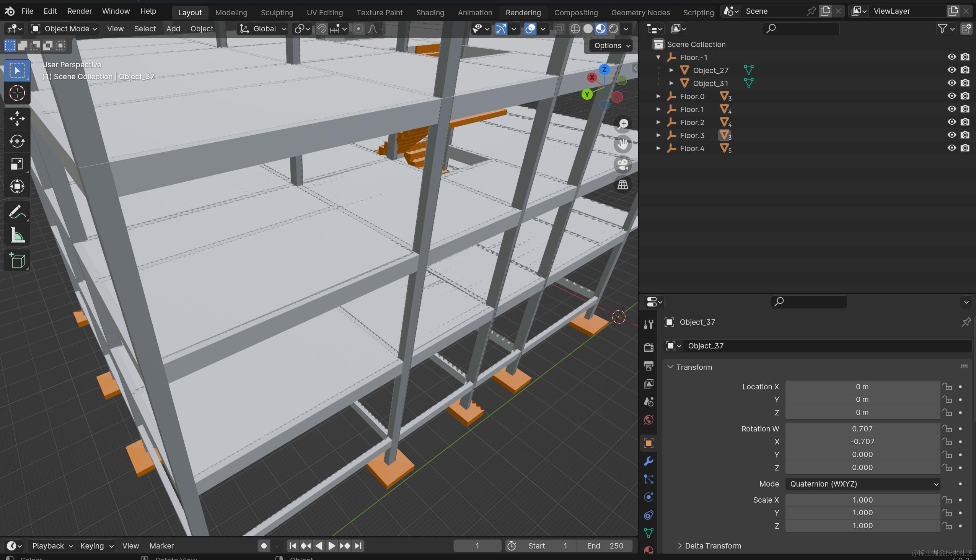This screenshot has width=976, height=560.
Task: Toggle Proportional Editing in the header
Action: pyautogui.click(x=358, y=29)
